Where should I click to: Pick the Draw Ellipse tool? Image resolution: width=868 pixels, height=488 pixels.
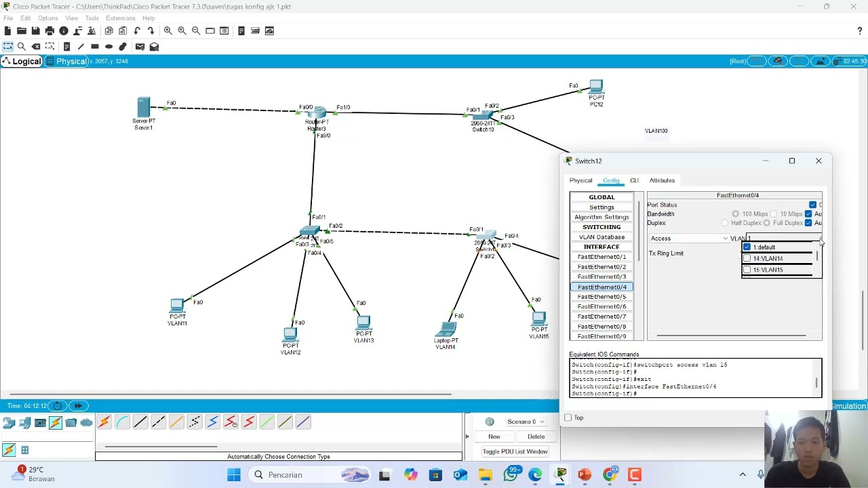pos(108,47)
